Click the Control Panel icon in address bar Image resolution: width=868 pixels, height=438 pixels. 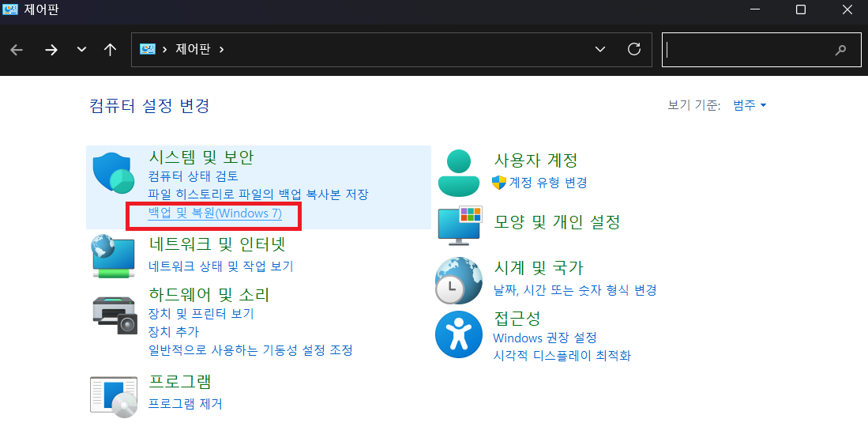coord(147,49)
